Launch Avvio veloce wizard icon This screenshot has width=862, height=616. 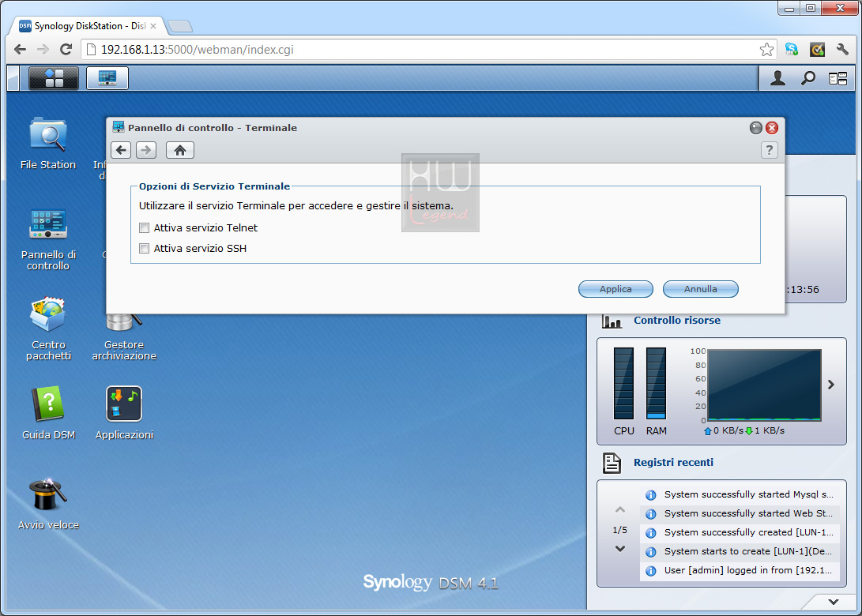coord(48,504)
